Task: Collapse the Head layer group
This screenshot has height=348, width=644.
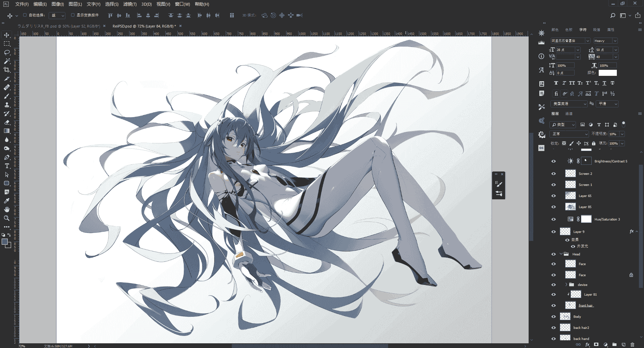Action: click(x=561, y=254)
